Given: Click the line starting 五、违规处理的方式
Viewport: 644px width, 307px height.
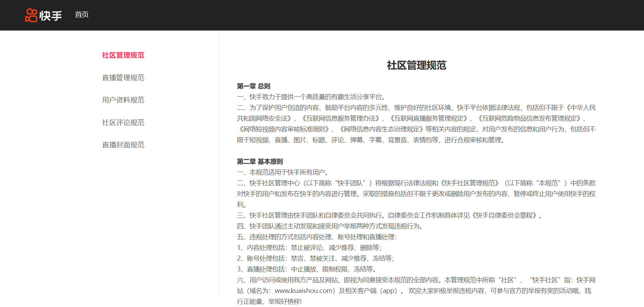Looking at the screenshot, I should (317, 237).
